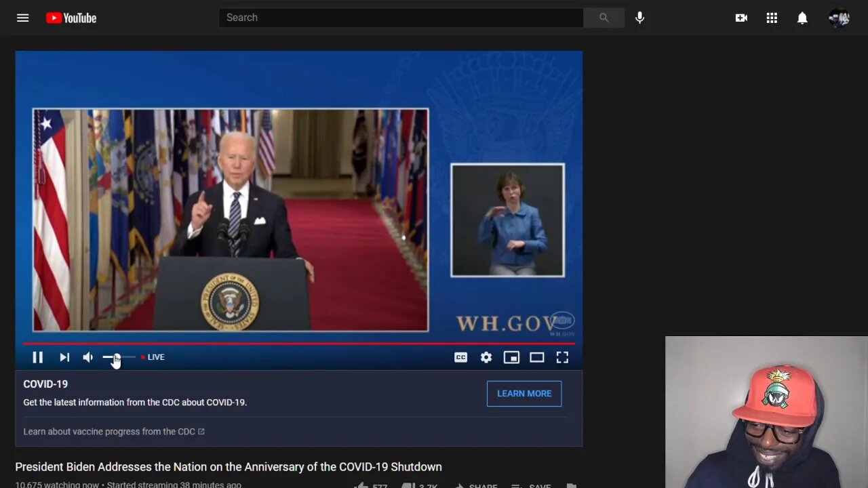Click the COVID-19 panel heading
The width and height of the screenshot is (868, 488).
pyautogui.click(x=45, y=384)
